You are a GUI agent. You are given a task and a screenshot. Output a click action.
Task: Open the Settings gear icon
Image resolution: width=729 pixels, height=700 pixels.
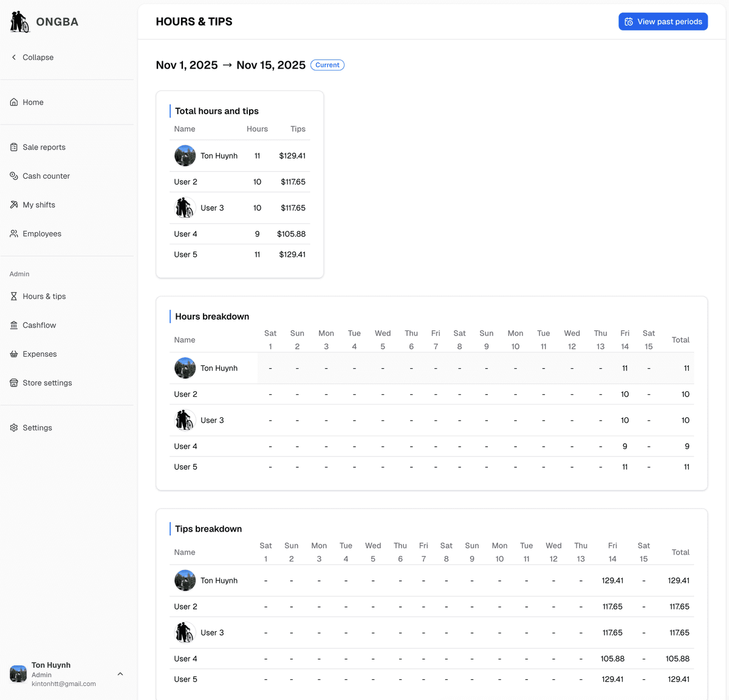13,427
